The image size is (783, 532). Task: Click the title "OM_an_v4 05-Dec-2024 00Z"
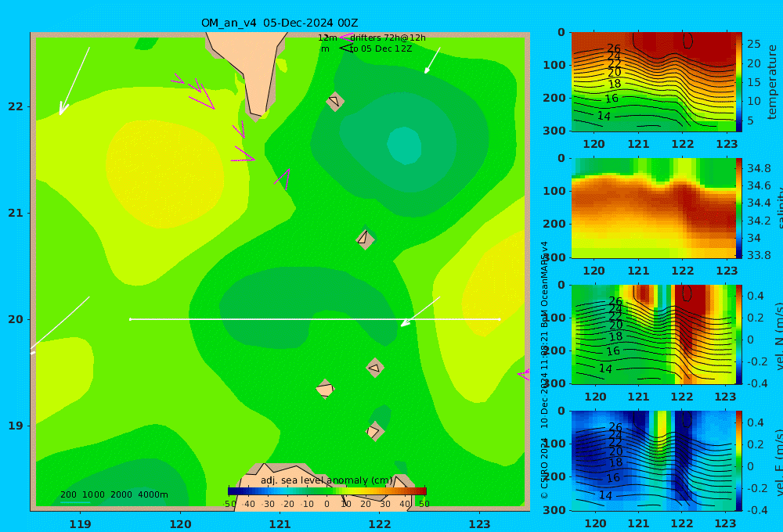280,23
